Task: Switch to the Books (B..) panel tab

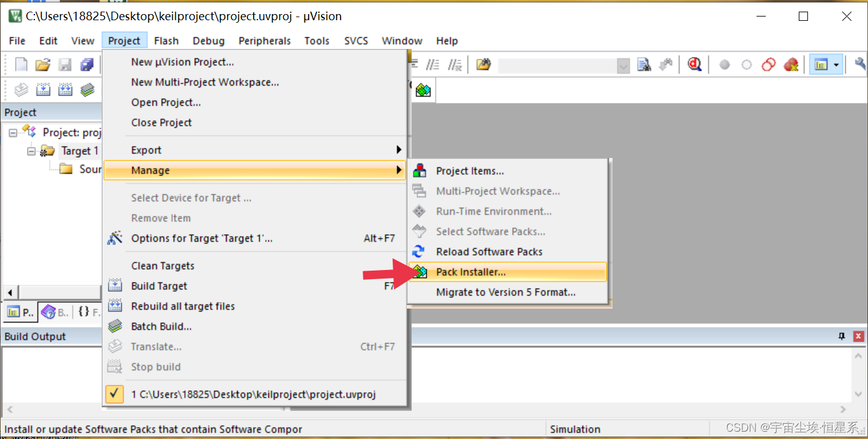Action: pos(55,312)
